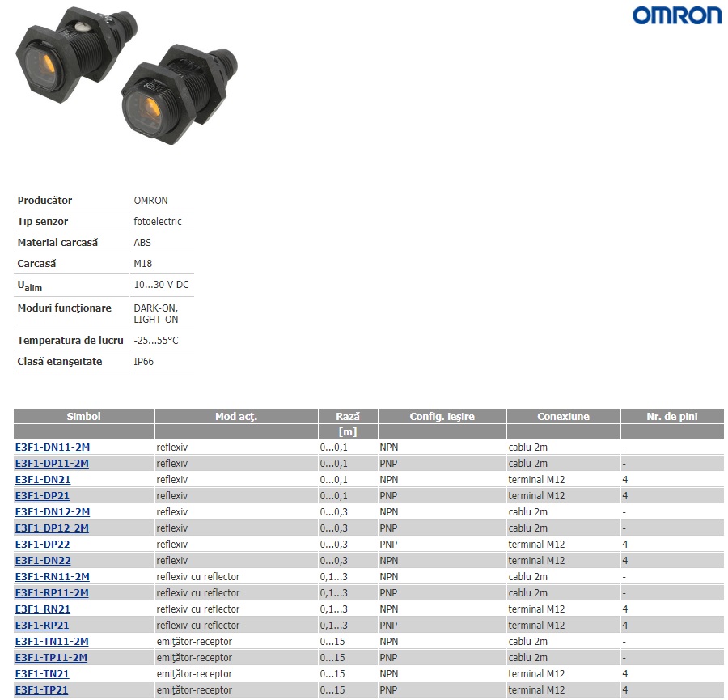Click the Config. ieşire column header
Viewport: 728px width, 700px height.
[x=442, y=416]
